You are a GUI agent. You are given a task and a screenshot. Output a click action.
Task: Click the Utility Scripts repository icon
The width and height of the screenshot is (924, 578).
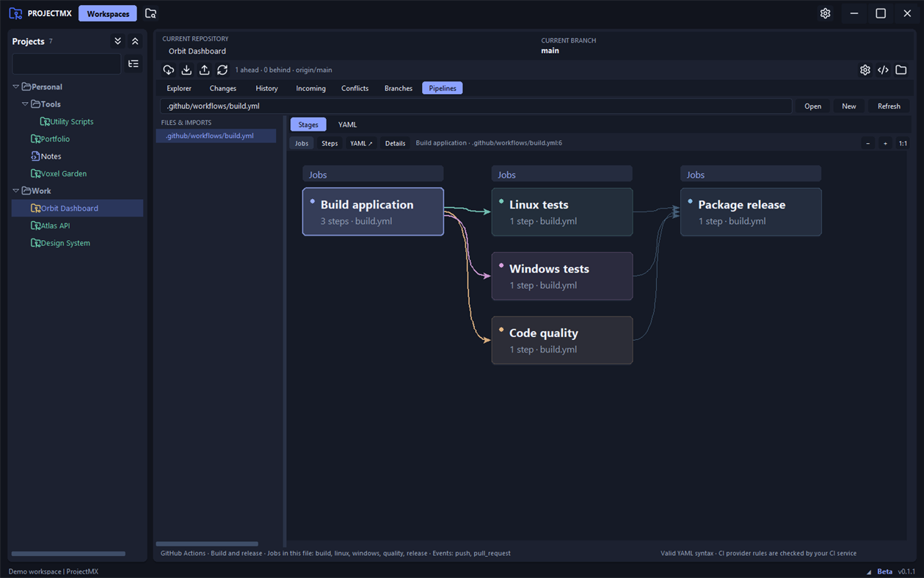coord(45,121)
